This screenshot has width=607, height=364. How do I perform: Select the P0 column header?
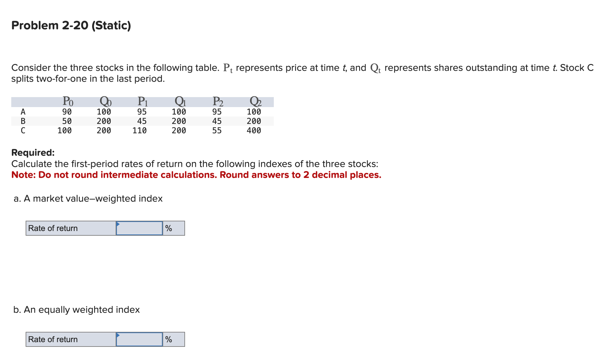click(68, 101)
